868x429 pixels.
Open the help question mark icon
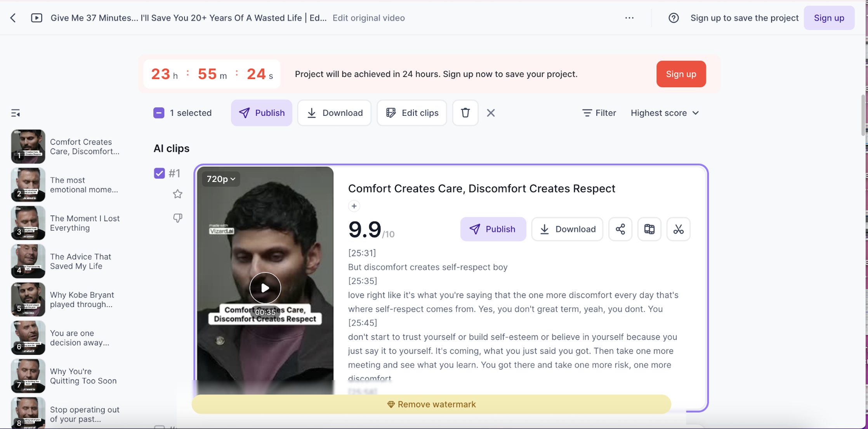674,18
